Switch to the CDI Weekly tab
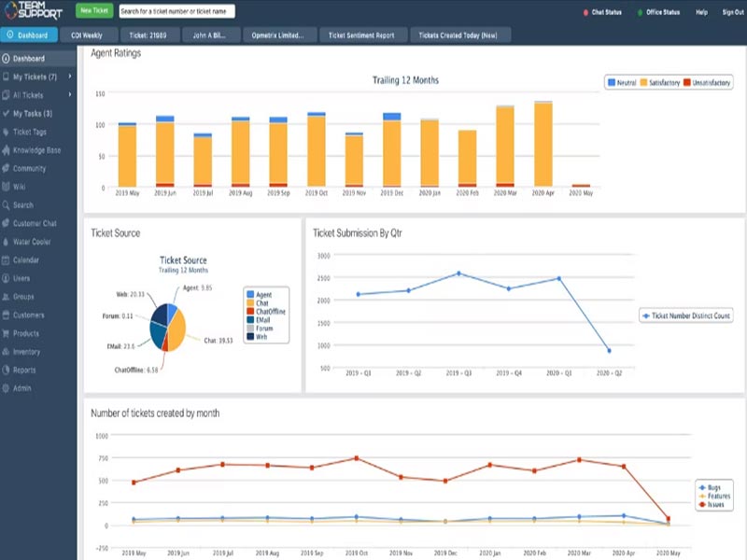The height and width of the screenshot is (560, 747). pyautogui.click(x=87, y=35)
